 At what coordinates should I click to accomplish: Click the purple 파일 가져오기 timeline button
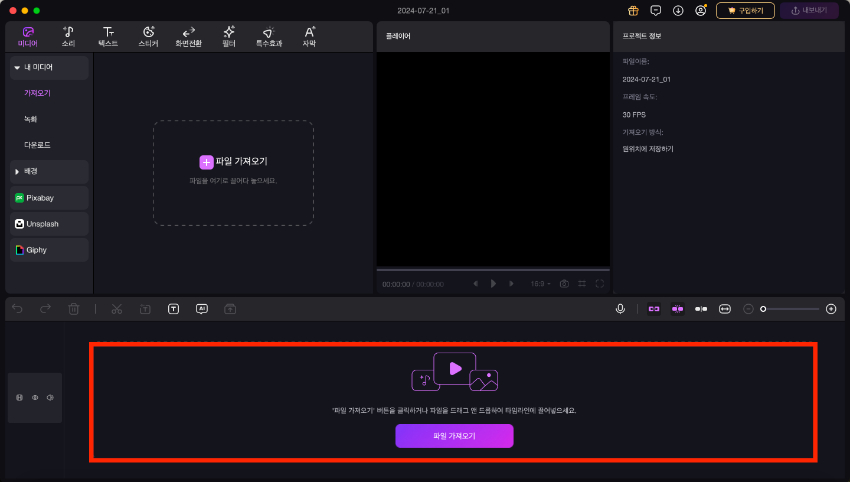(454, 436)
